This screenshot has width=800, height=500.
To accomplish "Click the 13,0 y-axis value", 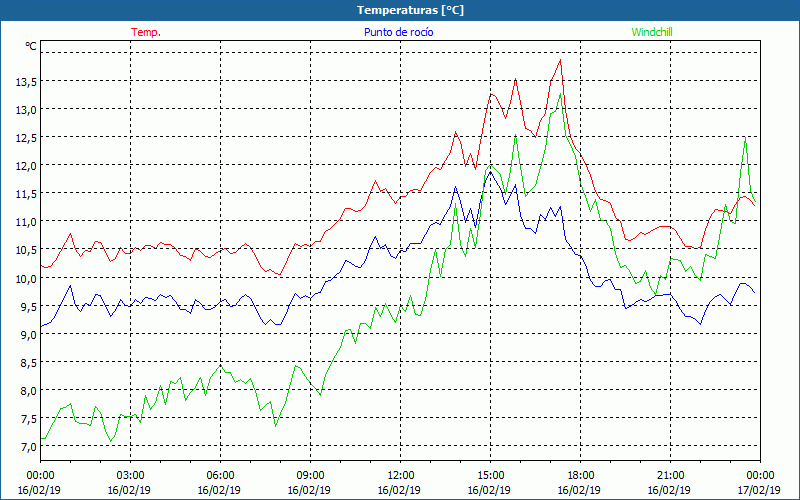I will [x=26, y=110].
